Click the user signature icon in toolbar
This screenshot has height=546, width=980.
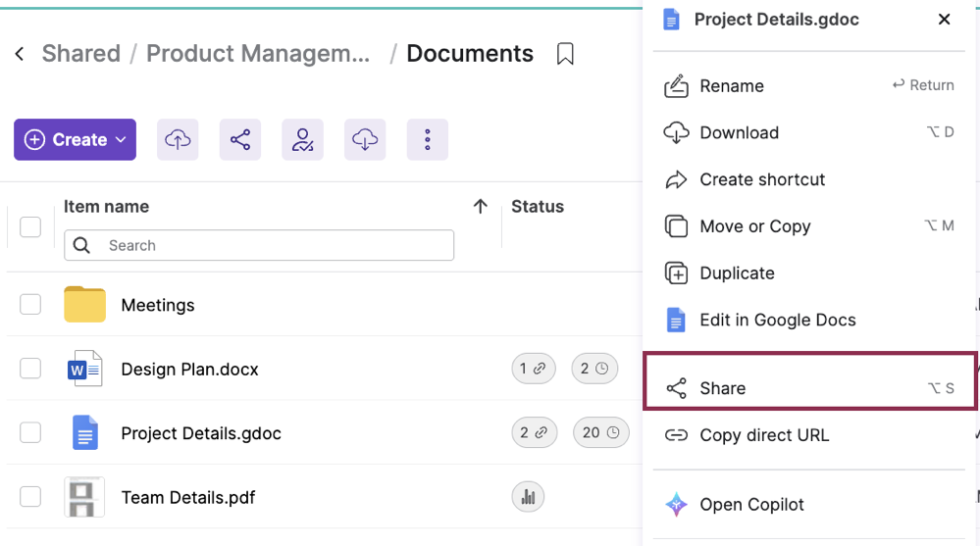tap(302, 140)
